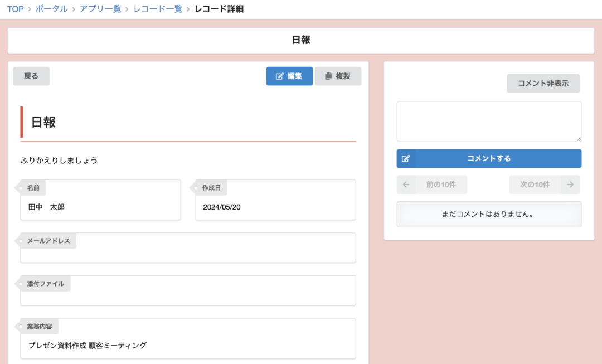Go back using the 戻る button

click(x=31, y=76)
